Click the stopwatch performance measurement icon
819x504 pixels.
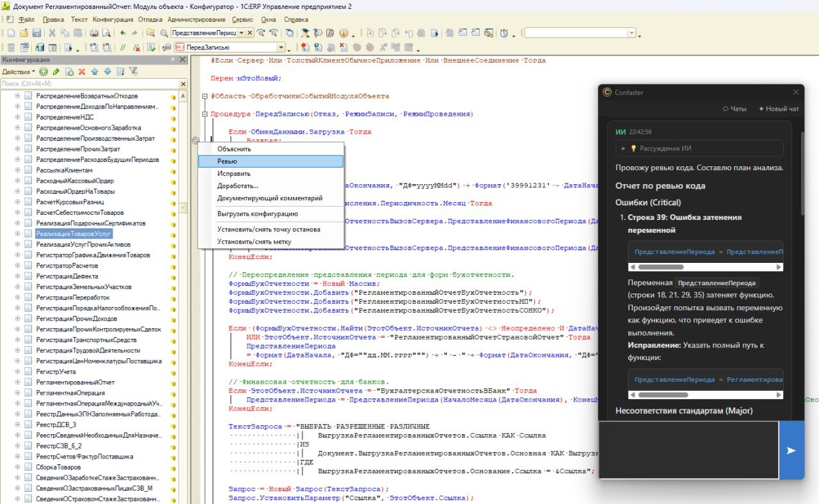tap(504, 33)
